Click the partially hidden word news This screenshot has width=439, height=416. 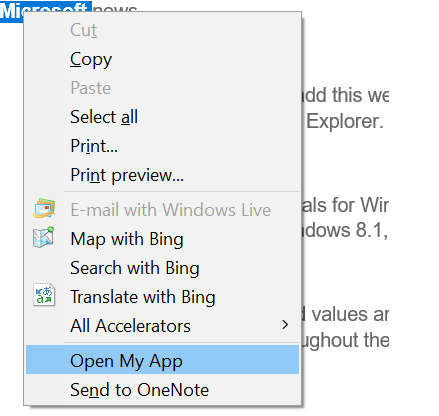click(x=115, y=8)
